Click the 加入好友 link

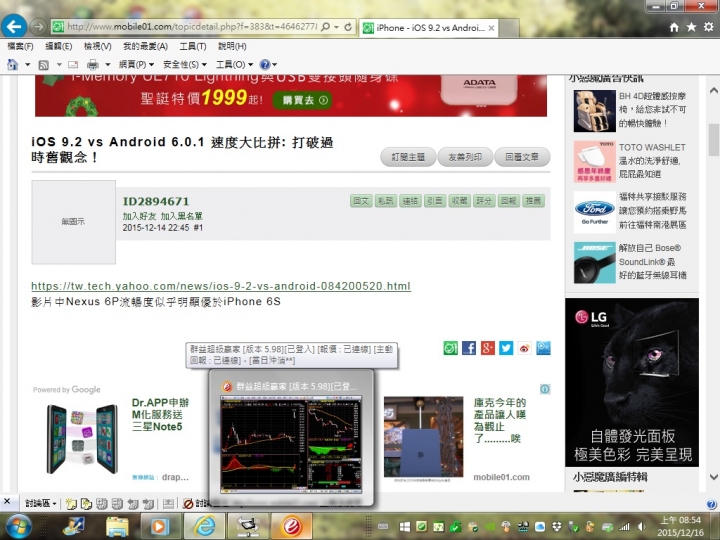coord(139,216)
